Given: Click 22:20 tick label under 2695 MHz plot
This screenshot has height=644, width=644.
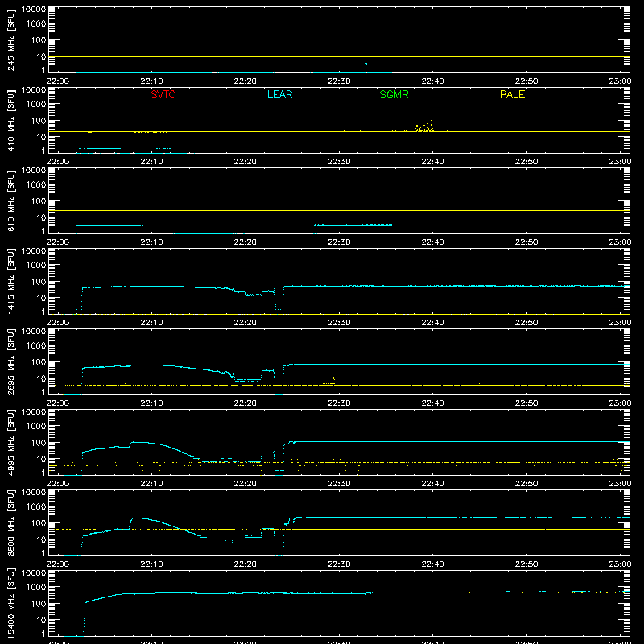Looking at the screenshot, I should coord(246,403).
